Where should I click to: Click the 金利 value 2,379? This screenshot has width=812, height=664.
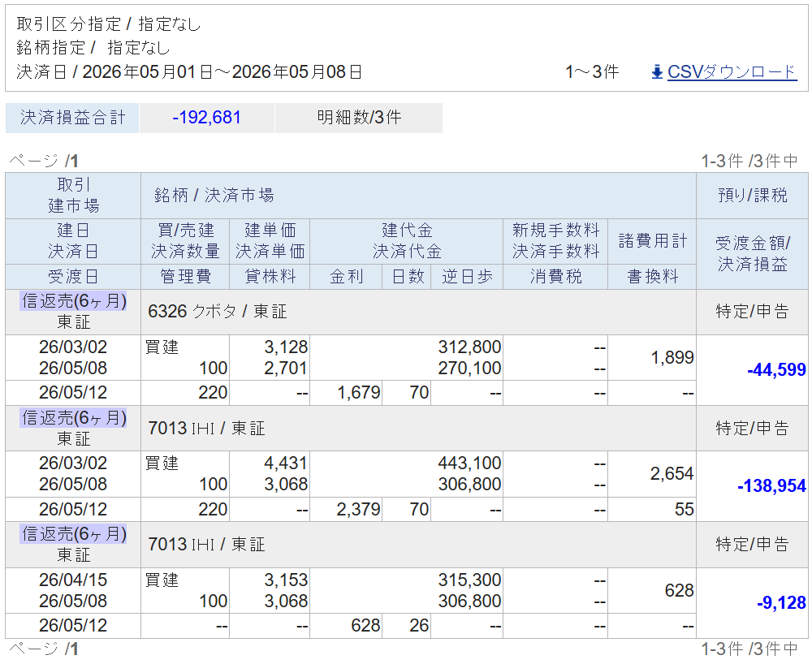point(358,509)
